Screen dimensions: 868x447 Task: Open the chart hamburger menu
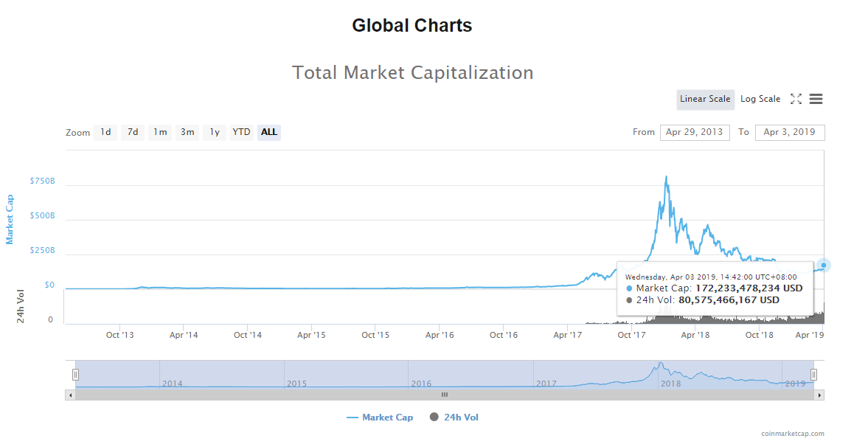(816, 99)
